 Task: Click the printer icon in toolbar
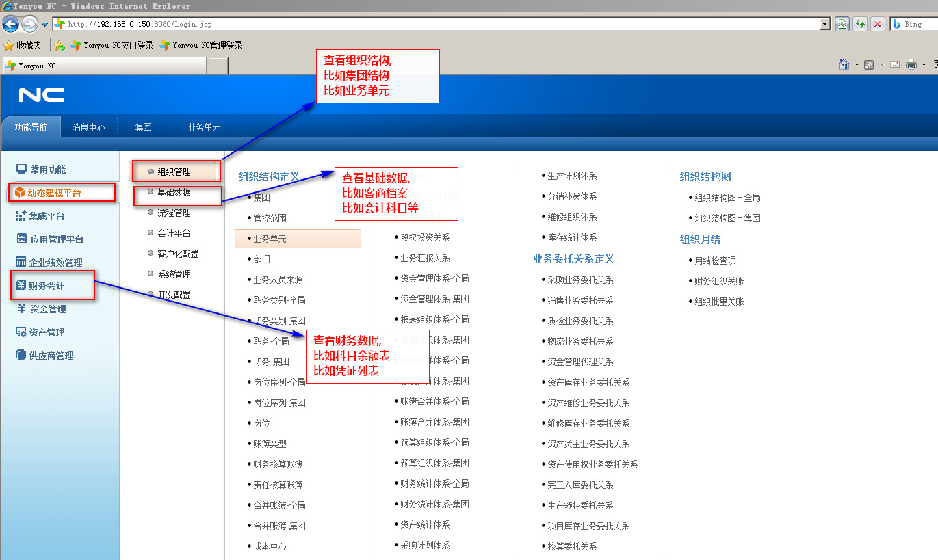pos(911,64)
